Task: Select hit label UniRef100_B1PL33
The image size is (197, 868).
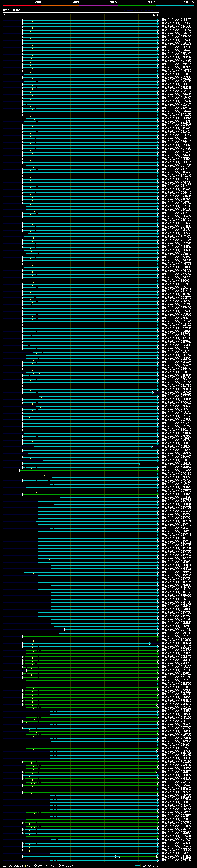Action: click(x=176, y=464)
